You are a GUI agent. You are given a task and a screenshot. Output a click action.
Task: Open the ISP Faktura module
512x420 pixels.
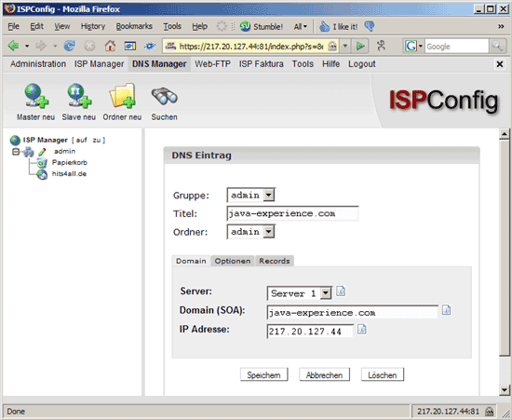click(x=262, y=64)
